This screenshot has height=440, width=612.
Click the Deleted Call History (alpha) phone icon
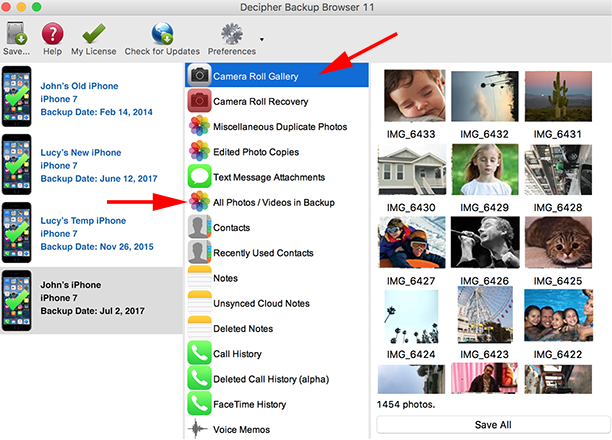tap(199, 378)
